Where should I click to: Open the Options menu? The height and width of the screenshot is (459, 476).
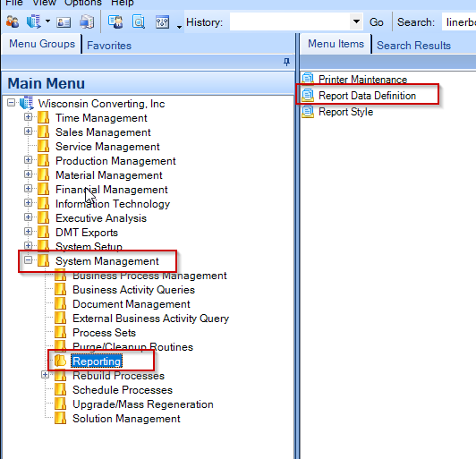(x=83, y=3)
